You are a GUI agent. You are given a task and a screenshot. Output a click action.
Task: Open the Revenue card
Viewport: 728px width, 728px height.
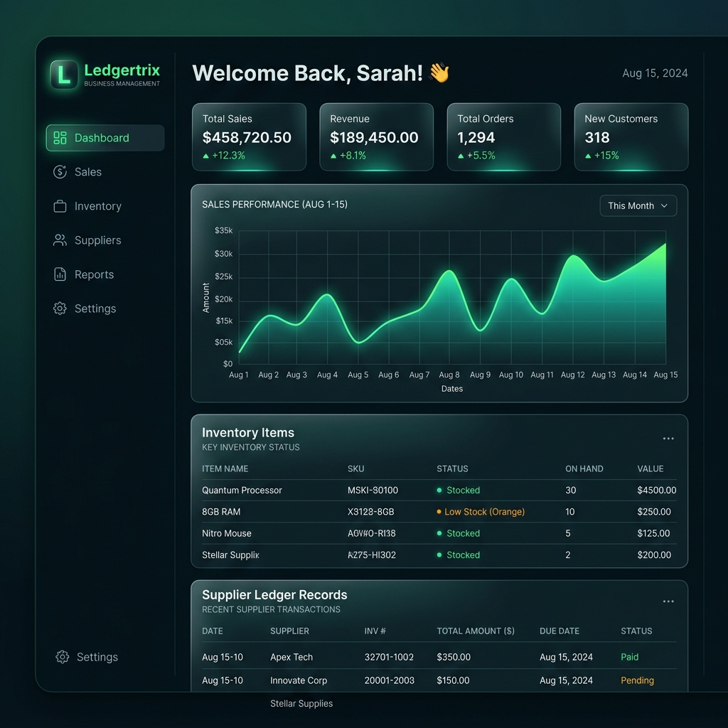(x=377, y=137)
